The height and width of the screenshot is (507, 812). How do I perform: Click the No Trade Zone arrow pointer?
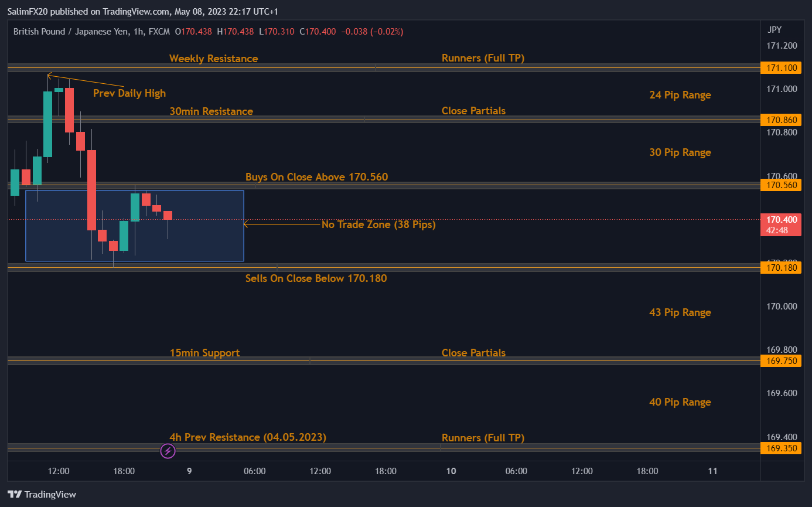(246, 224)
